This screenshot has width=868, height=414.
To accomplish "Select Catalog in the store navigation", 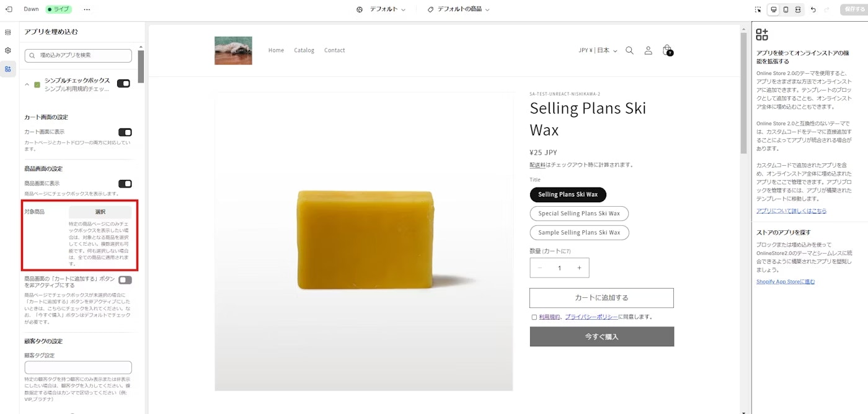I will 304,50.
